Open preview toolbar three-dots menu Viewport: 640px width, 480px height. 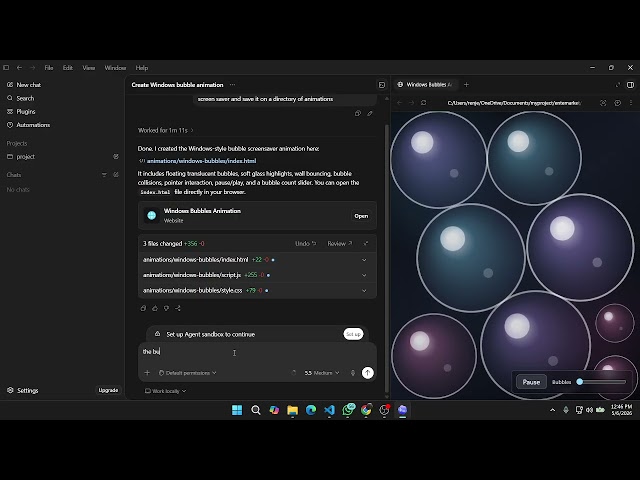631,103
